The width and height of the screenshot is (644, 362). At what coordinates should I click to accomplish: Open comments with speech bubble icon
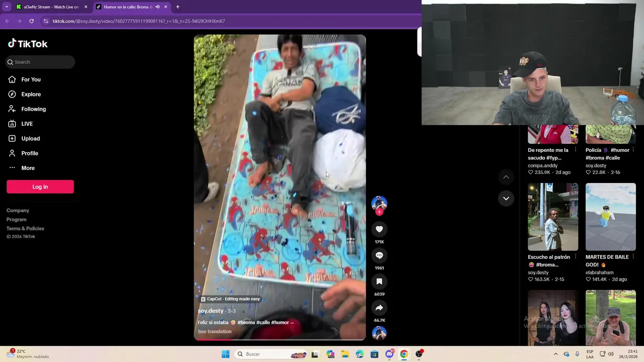(379, 255)
